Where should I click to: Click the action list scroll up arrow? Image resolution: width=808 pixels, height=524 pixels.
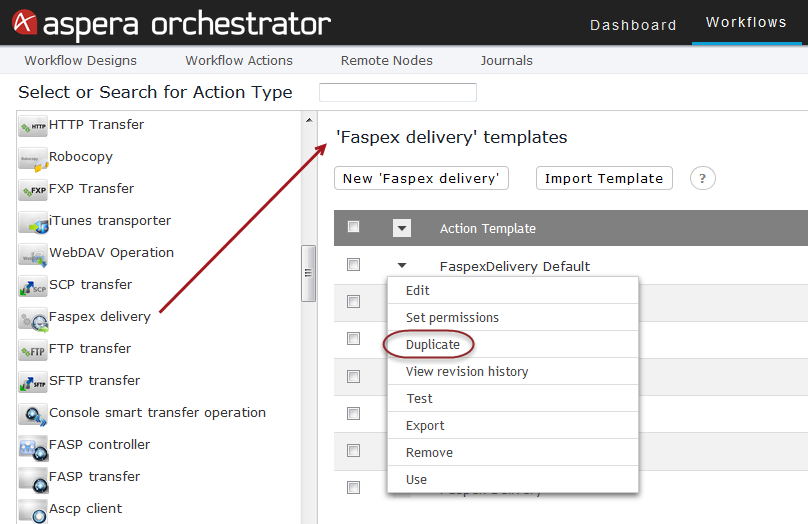[x=309, y=121]
